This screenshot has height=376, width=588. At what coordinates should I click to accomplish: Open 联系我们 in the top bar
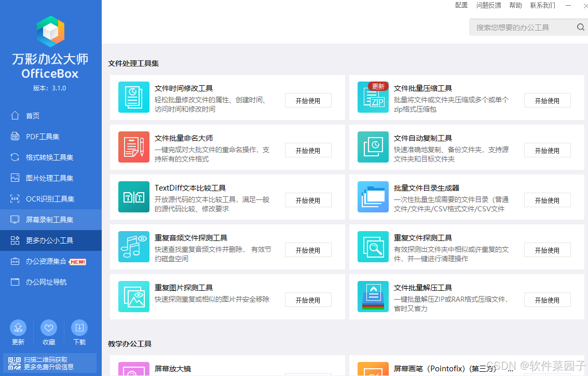point(543,5)
